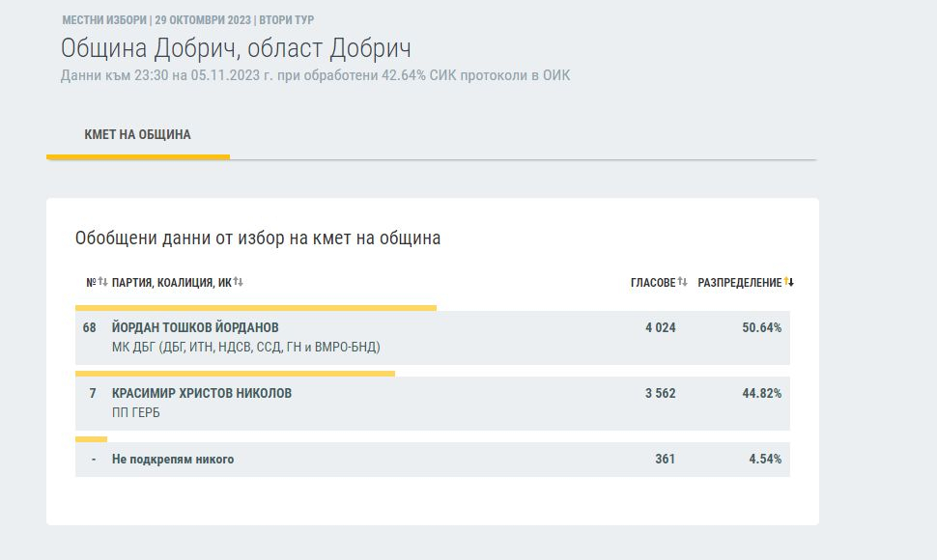The height and width of the screenshot is (560, 937).
Task: Click the ПП ГЕРБ party label
Action: click(x=135, y=412)
